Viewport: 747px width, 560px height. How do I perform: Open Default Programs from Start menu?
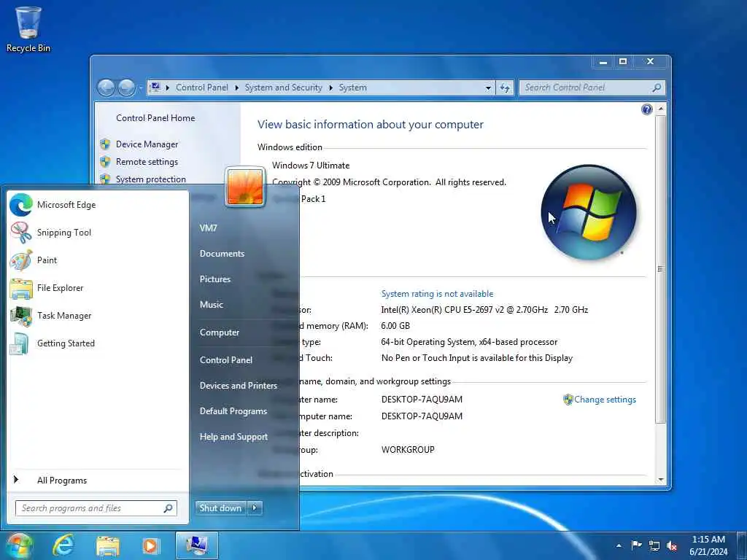tap(233, 411)
